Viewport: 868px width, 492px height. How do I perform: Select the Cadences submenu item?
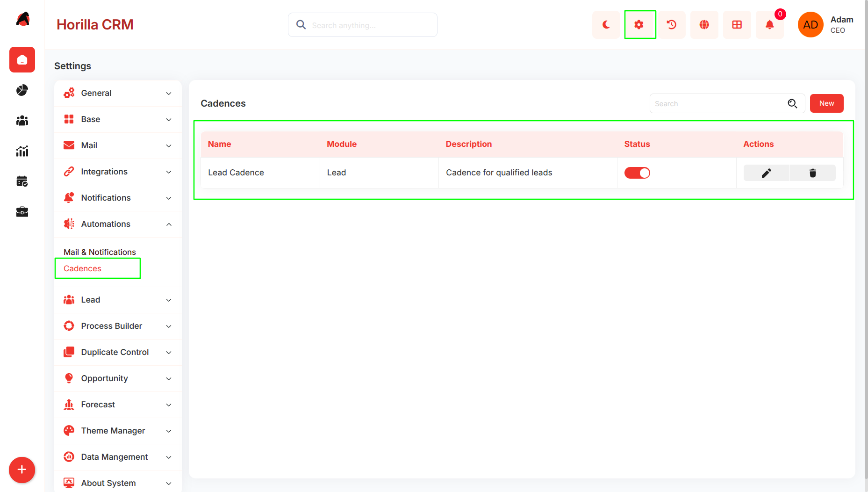click(x=82, y=268)
